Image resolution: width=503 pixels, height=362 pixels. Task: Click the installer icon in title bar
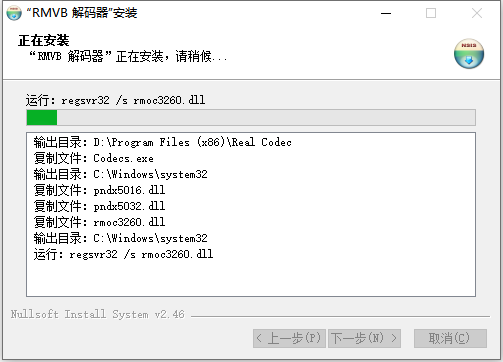pyautogui.click(x=14, y=13)
